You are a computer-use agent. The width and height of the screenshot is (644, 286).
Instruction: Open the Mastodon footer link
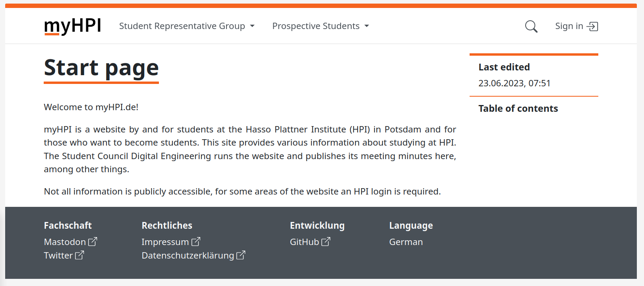click(x=65, y=242)
